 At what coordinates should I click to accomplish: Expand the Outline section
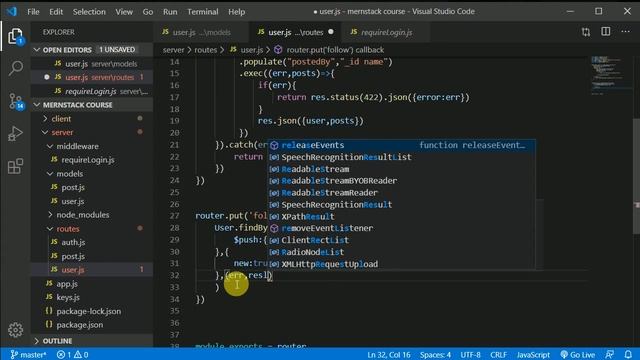point(92,341)
